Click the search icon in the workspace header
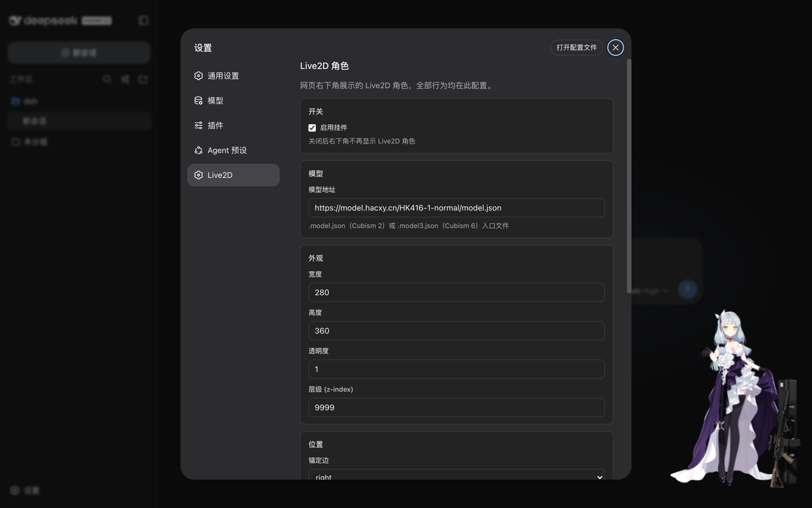The image size is (812, 508). (107, 79)
